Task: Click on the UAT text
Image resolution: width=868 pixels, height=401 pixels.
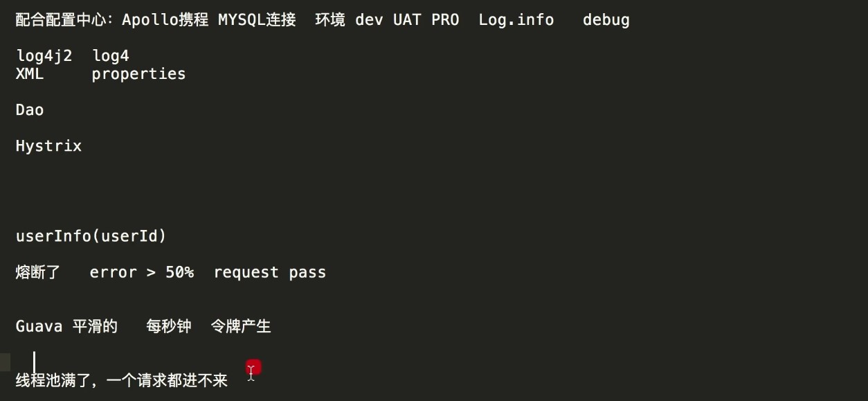Action: [x=407, y=19]
